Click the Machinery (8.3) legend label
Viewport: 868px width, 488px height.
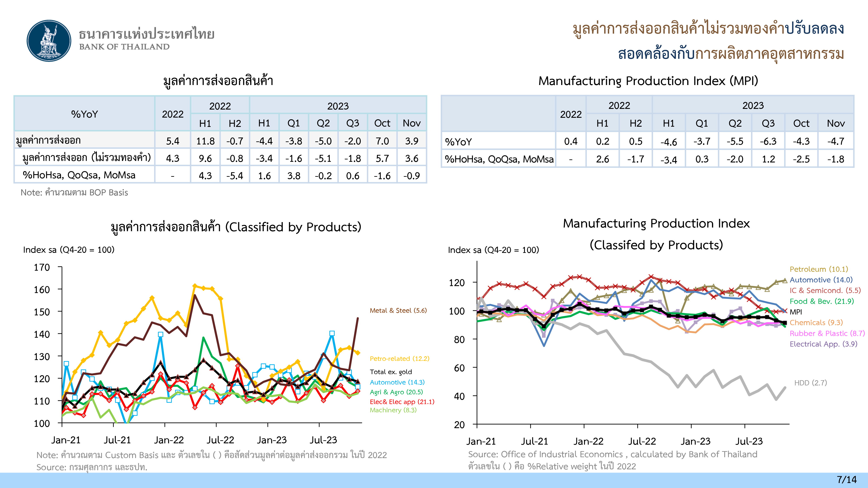[393, 410]
